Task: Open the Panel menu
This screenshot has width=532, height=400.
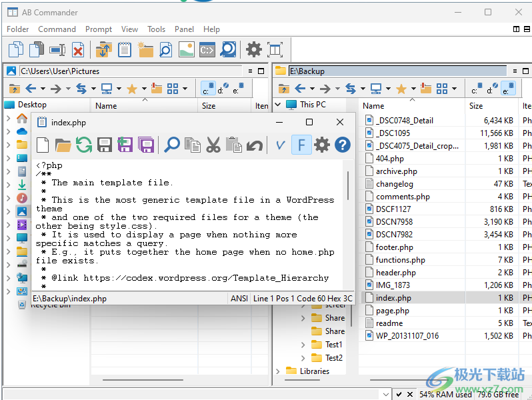Action: 184,29
